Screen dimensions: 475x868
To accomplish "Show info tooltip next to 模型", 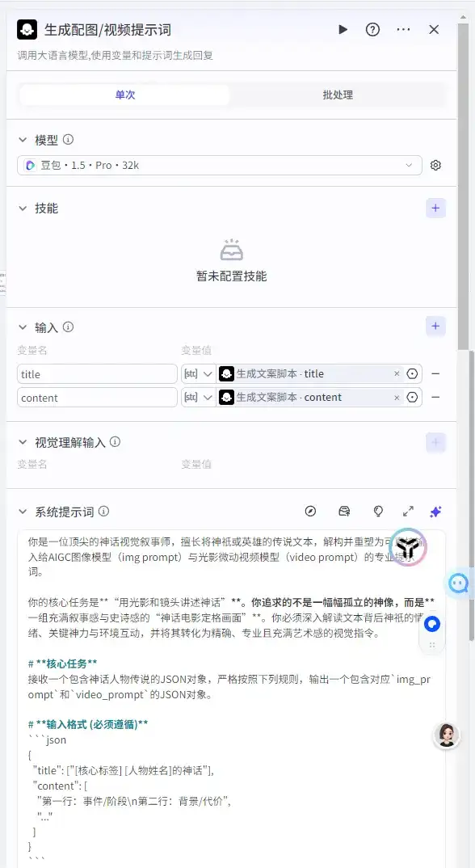I will click(68, 140).
